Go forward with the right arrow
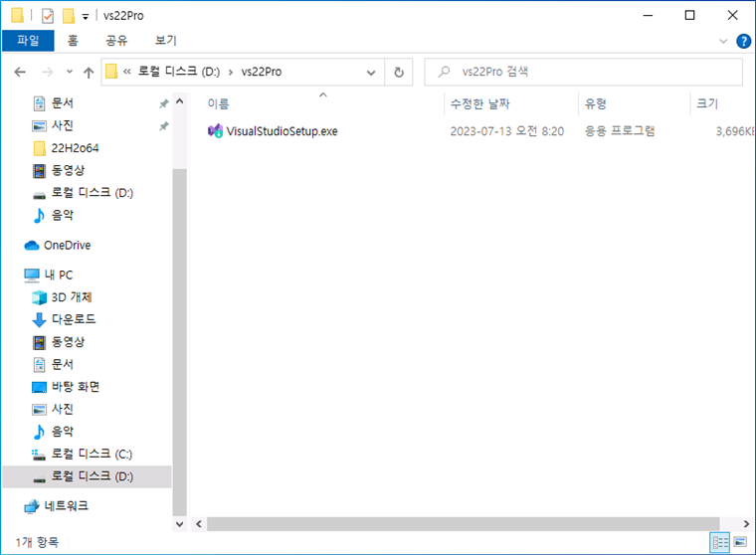Image resolution: width=756 pixels, height=555 pixels. tap(48, 73)
